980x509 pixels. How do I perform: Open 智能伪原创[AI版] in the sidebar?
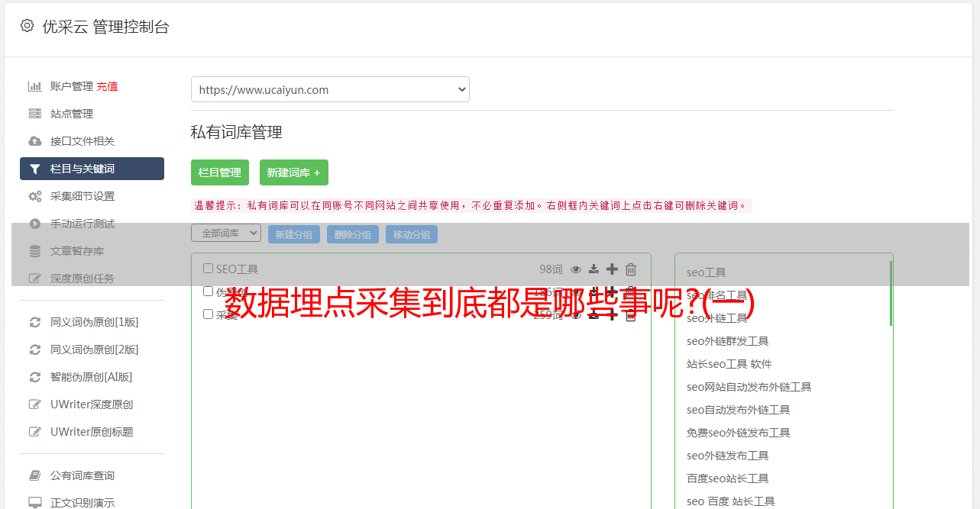92,377
